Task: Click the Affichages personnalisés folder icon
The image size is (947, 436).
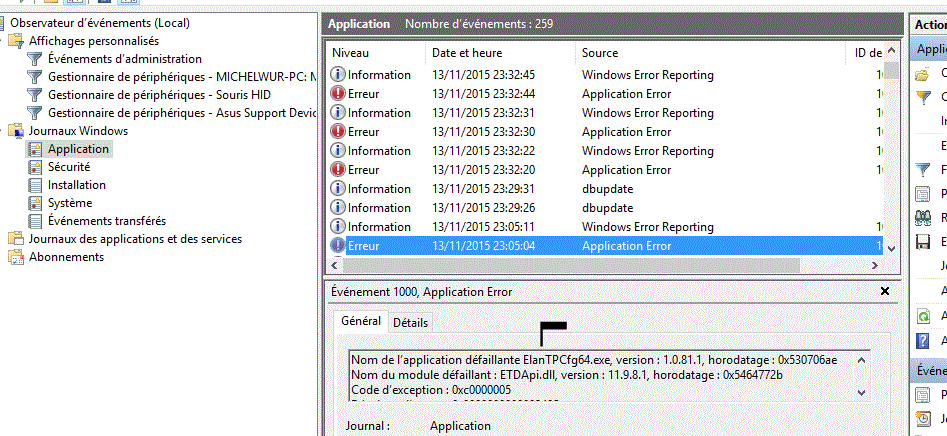Action: tap(16, 41)
